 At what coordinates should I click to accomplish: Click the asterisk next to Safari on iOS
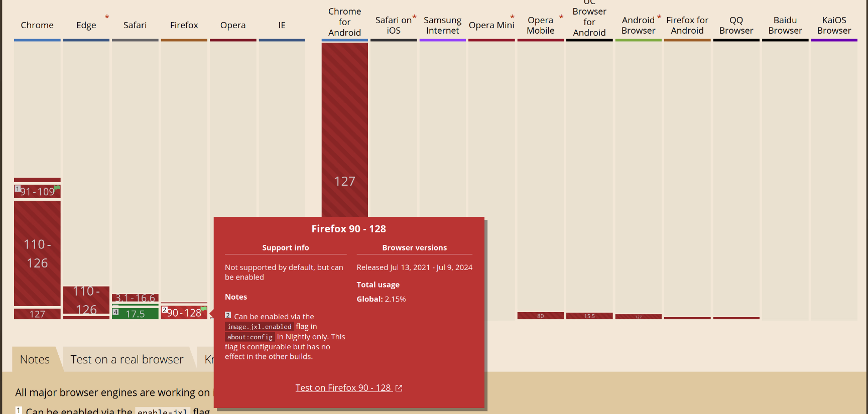tap(415, 18)
